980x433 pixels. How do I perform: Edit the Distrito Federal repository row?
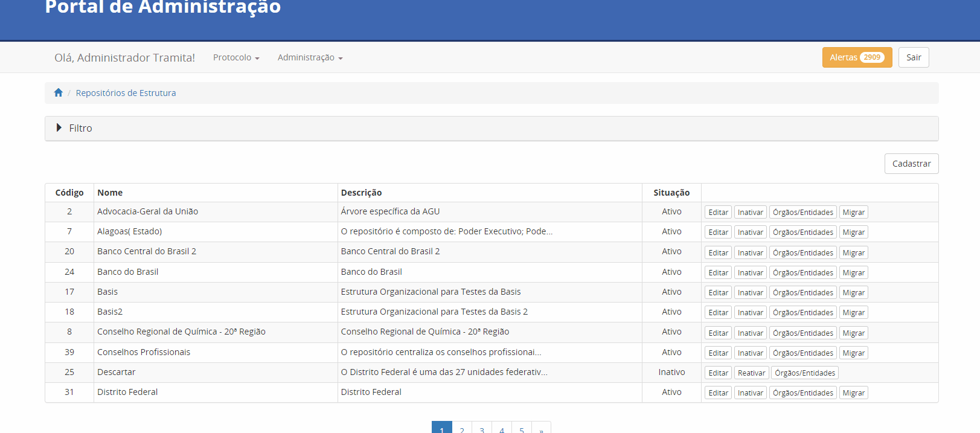pyautogui.click(x=718, y=393)
